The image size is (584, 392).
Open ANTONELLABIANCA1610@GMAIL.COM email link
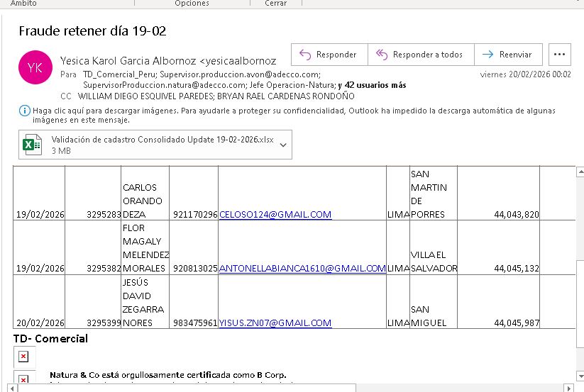pos(302,269)
